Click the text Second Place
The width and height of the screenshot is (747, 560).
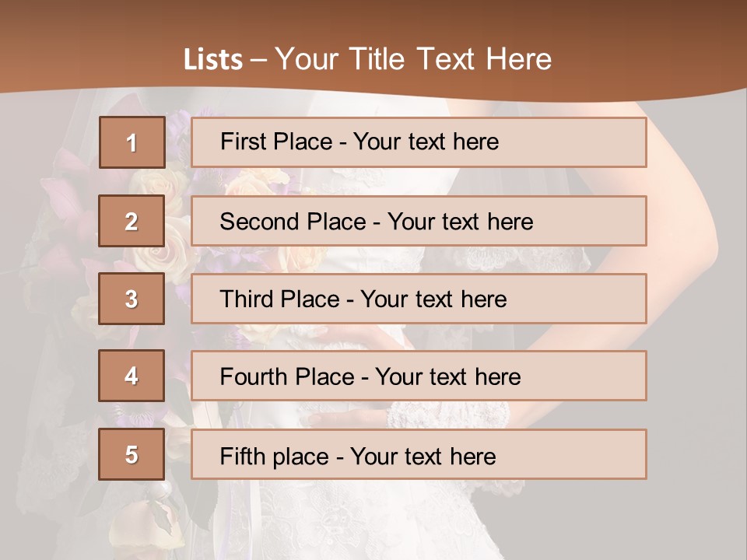[x=293, y=222]
